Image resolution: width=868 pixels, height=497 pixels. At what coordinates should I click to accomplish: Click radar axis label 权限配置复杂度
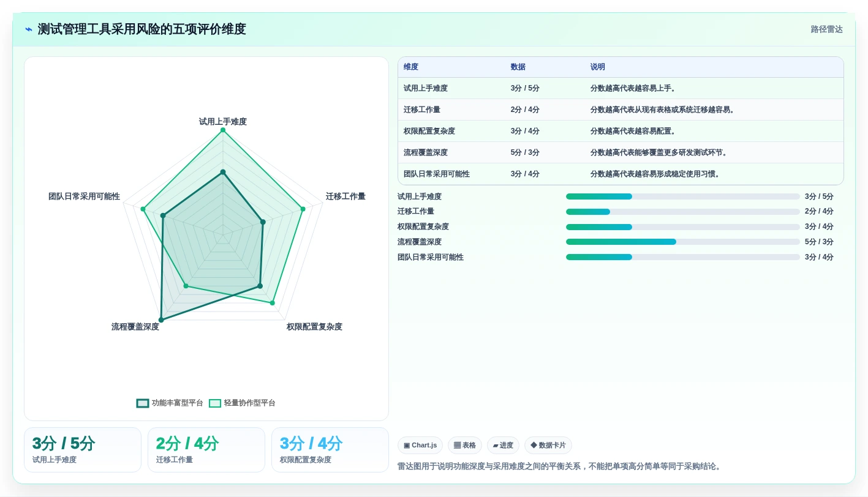tap(314, 327)
